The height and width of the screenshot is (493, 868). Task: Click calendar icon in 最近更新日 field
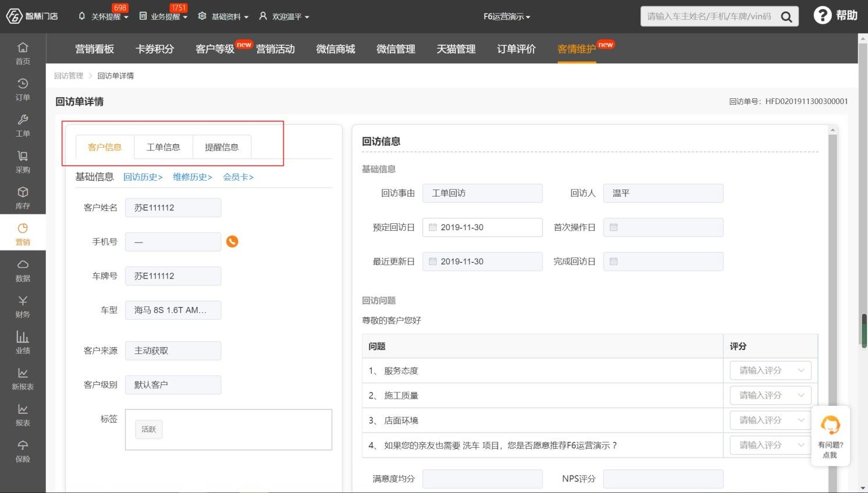point(433,262)
